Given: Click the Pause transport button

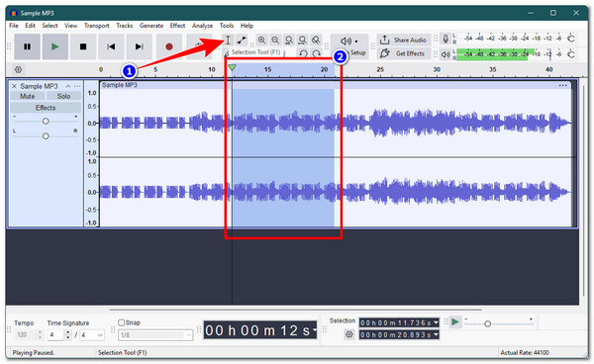Looking at the screenshot, I should pyautogui.click(x=28, y=46).
